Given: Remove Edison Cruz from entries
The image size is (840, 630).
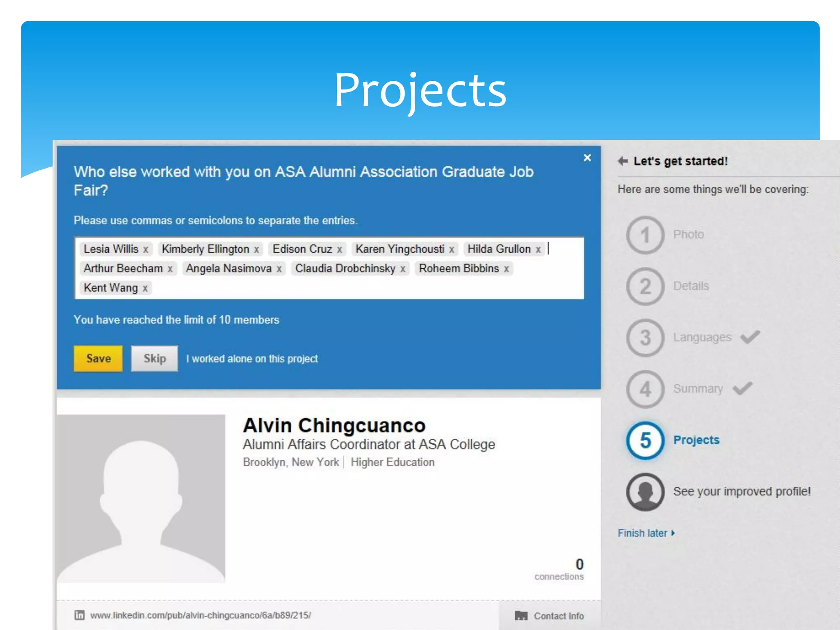Looking at the screenshot, I should tap(340, 249).
